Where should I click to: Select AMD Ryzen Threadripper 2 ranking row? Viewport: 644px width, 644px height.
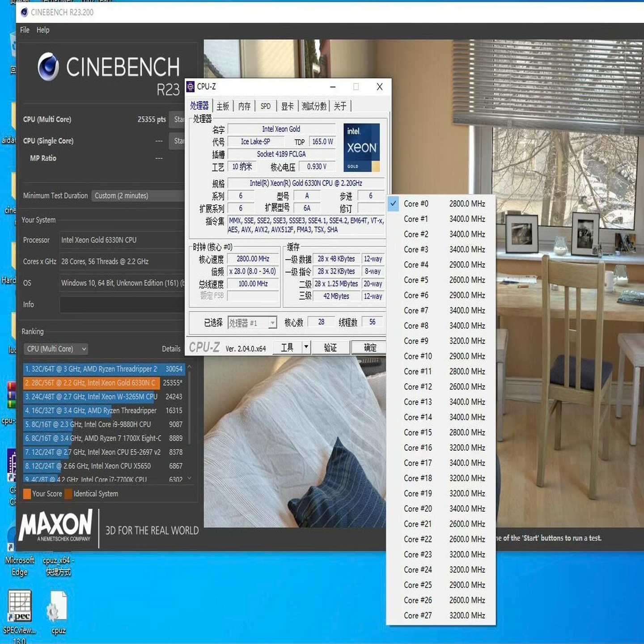tap(104, 369)
